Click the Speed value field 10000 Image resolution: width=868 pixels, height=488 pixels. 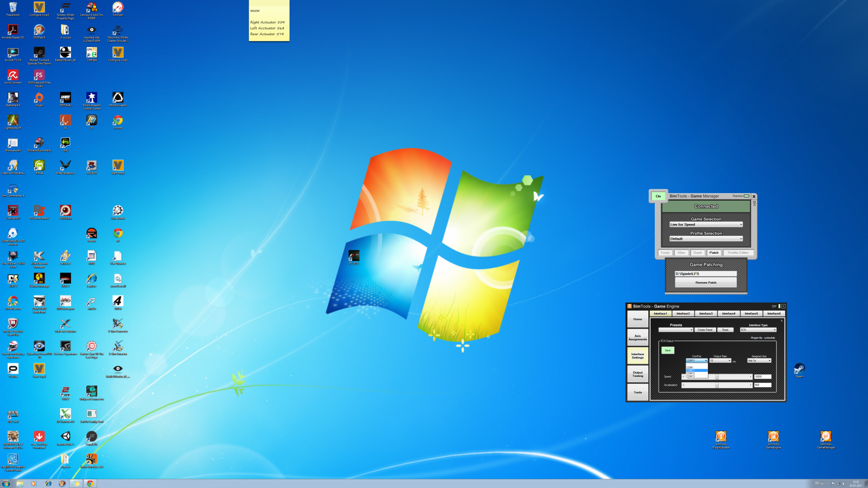click(x=763, y=376)
